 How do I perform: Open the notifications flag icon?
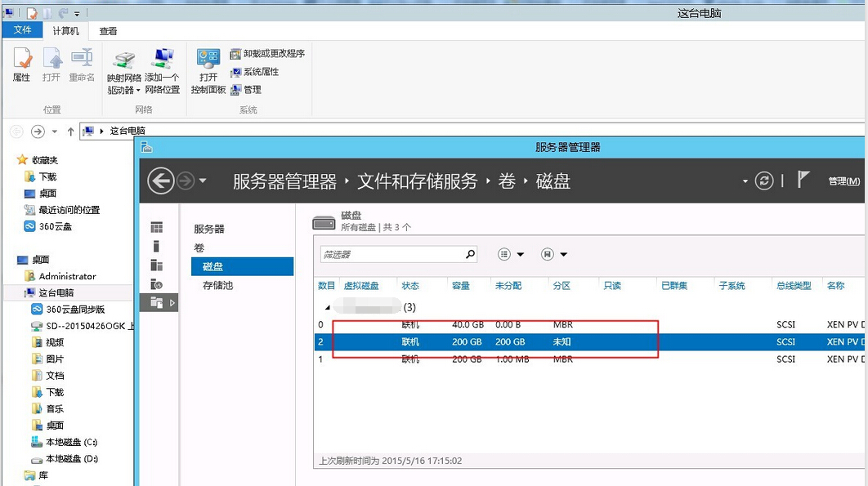point(803,181)
